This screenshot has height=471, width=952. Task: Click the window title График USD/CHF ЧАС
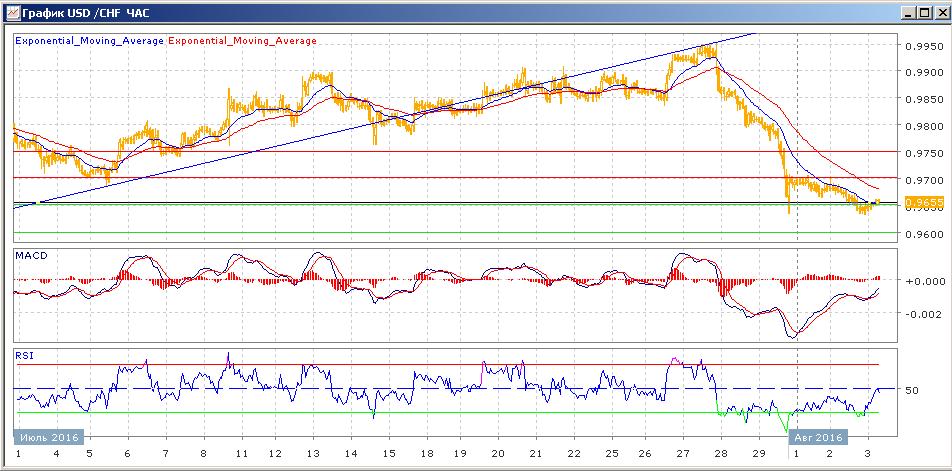tap(79, 12)
